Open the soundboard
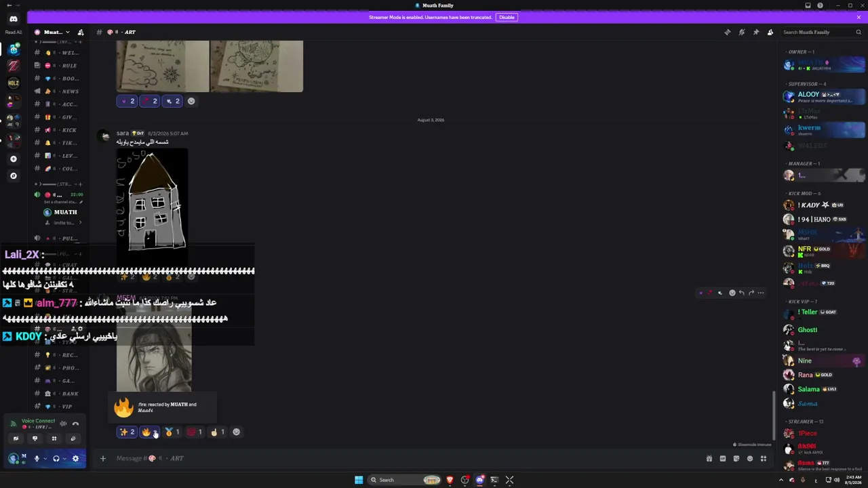This screenshot has width=868, height=488. (73, 439)
